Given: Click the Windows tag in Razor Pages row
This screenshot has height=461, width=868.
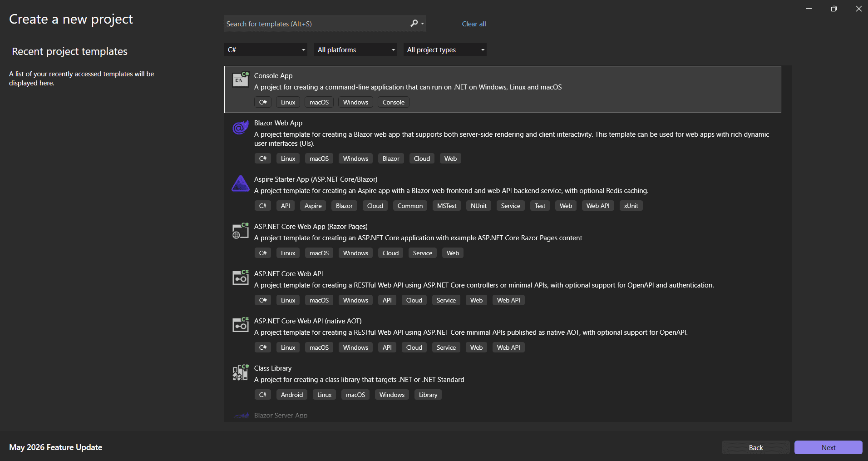Looking at the screenshot, I should pyautogui.click(x=356, y=253).
